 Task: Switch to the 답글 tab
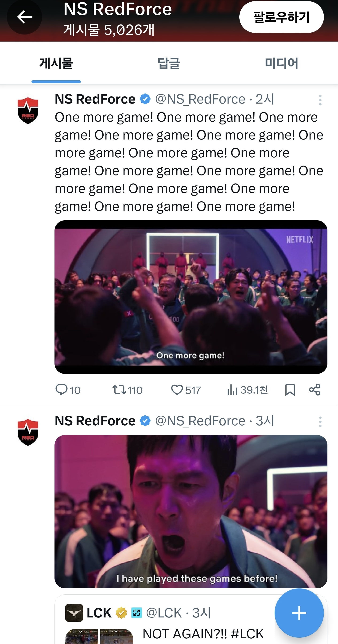tap(169, 63)
